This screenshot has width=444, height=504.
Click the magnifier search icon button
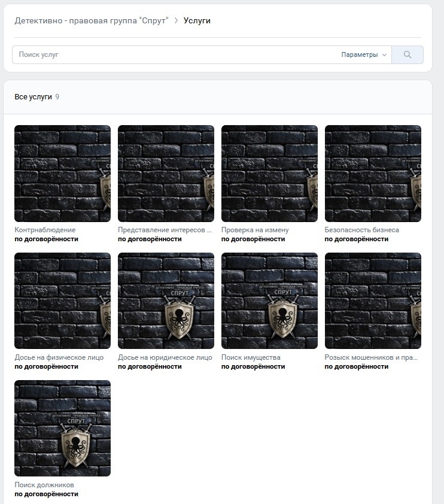(x=407, y=54)
